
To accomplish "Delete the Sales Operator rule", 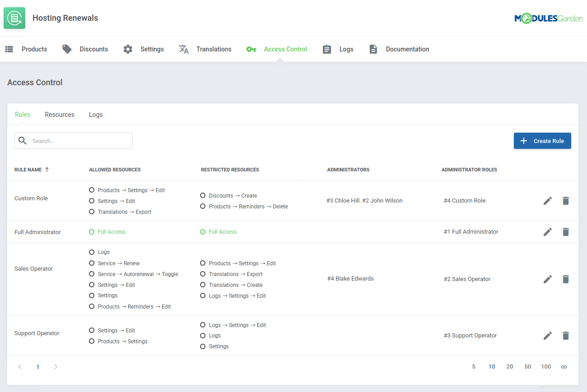I will tap(566, 279).
